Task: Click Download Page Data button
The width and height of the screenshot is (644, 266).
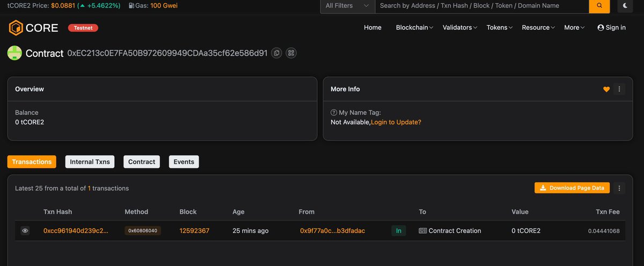Action: coord(572,188)
